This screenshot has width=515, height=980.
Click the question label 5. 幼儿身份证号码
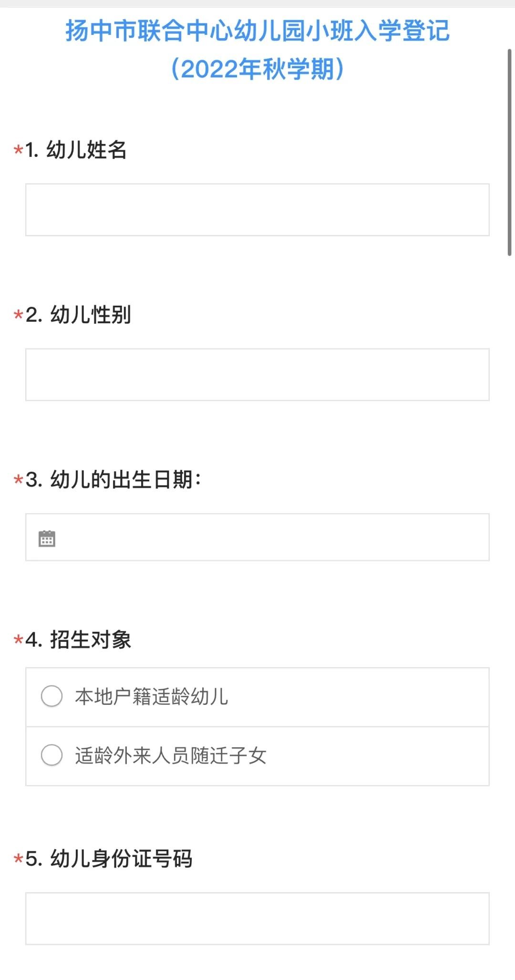(x=109, y=859)
